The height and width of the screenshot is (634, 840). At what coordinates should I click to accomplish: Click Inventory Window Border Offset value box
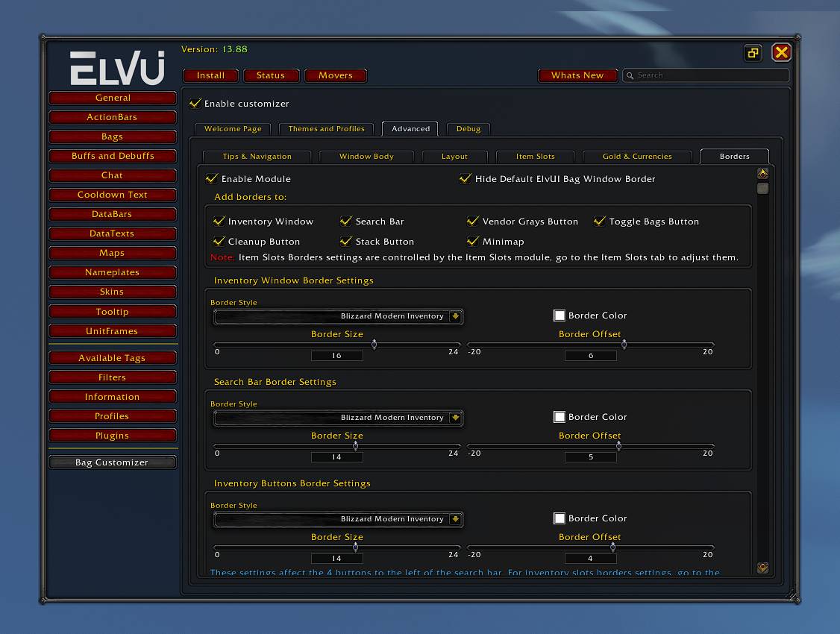[x=590, y=356]
